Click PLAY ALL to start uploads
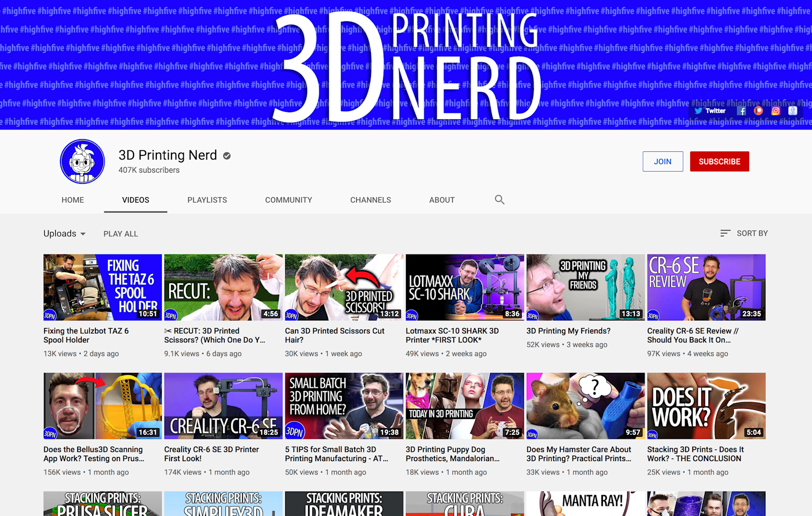Screen dimensions: 812x516 120,233
